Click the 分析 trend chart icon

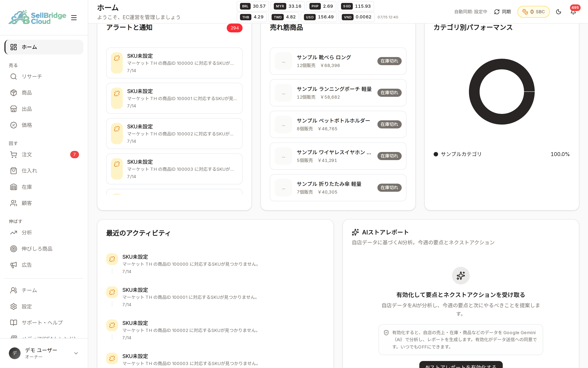(14, 232)
